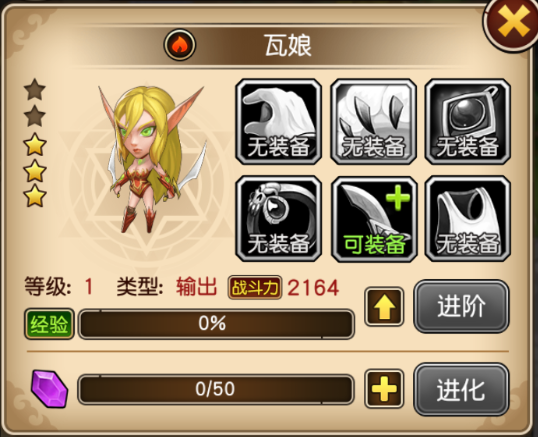538x437 pixels.
Task: Click the yellow up arrow button
Action: (x=384, y=307)
